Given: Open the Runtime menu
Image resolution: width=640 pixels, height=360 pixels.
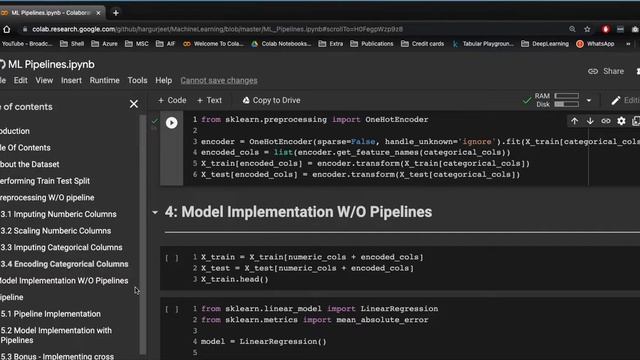Looking at the screenshot, I should coord(104,80).
